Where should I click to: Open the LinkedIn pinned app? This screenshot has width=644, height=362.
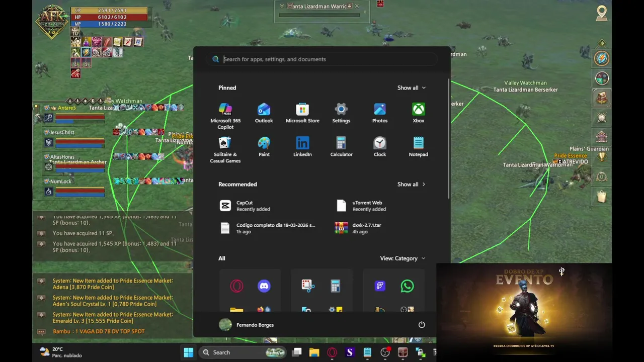pos(302,147)
